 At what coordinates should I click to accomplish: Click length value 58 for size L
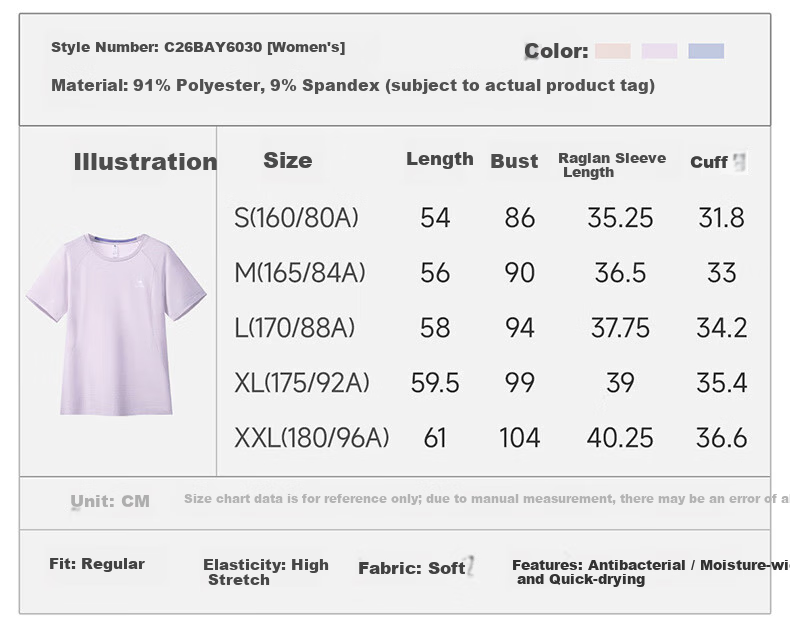(x=435, y=328)
